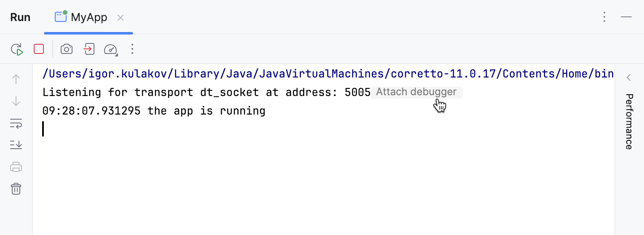Open the profiler speedometer dropdown
The height and width of the screenshot is (235, 644).
111,49
